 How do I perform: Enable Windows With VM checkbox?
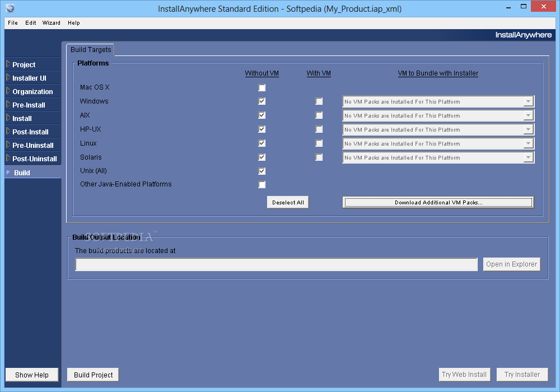click(x=319, y=101)
